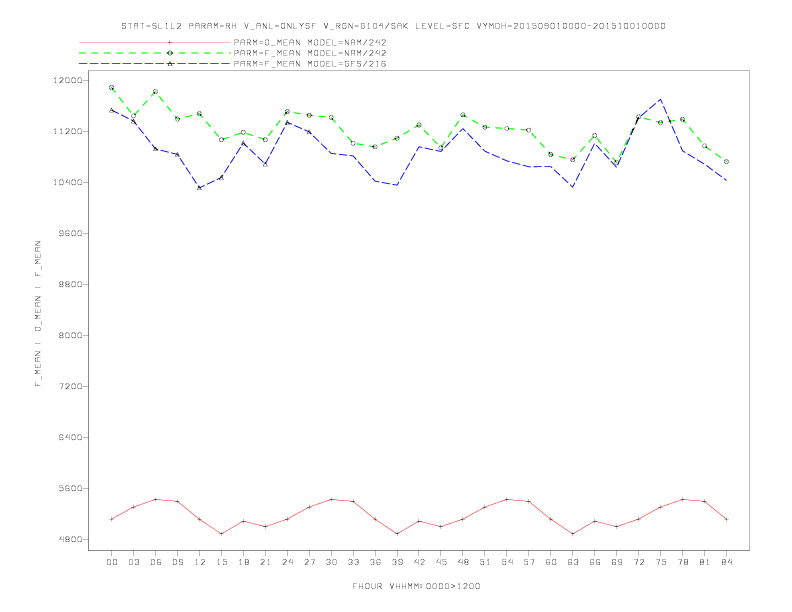The height and width of the screenshot is (612, 792).
Task: Click forecast hour 48 on the x-axis
Action: [463, 562]
